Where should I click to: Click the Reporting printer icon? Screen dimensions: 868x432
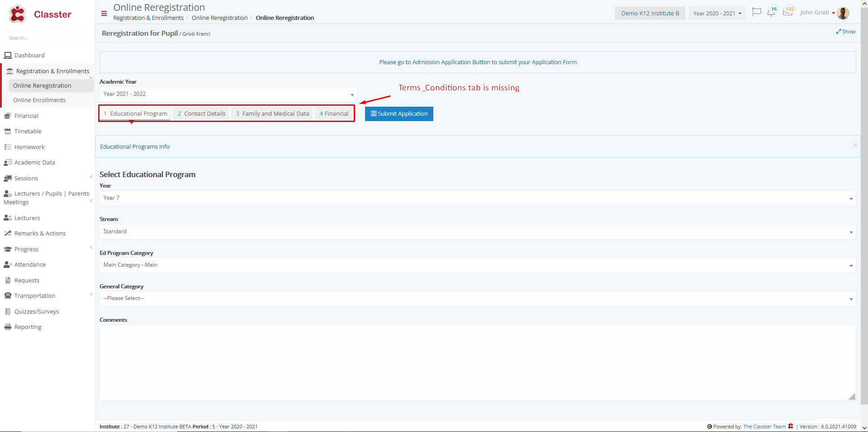[x=8, y=327]
